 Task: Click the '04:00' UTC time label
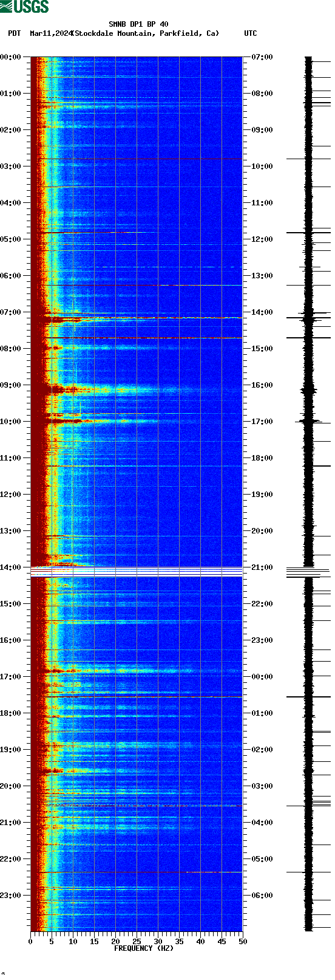coord(262,823)
